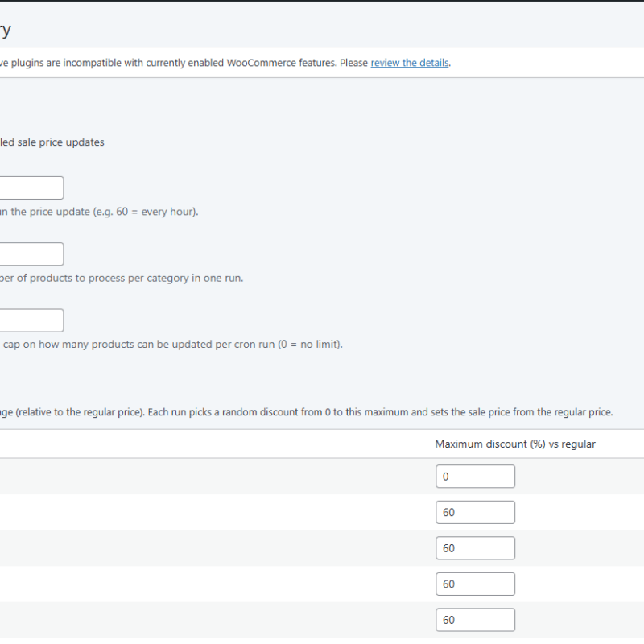This screenshot has width=644, height=644.
Task: Focus the price update interval input field
Action: click(31, 188)
